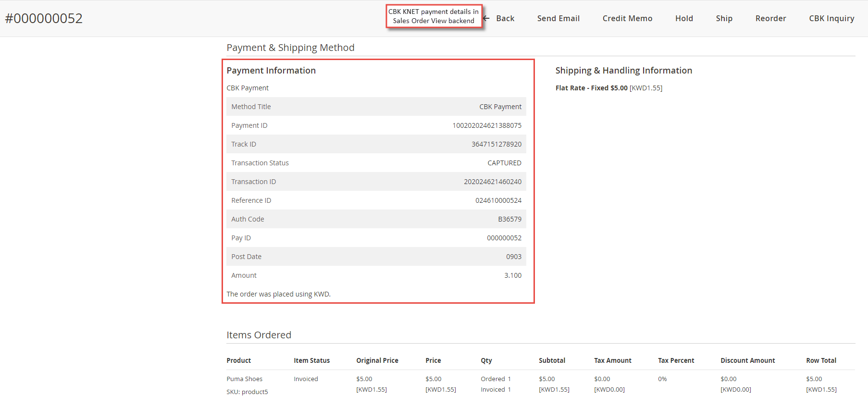Click the Product column header
The image size is (868, 408).
click(x=238, y=360)
